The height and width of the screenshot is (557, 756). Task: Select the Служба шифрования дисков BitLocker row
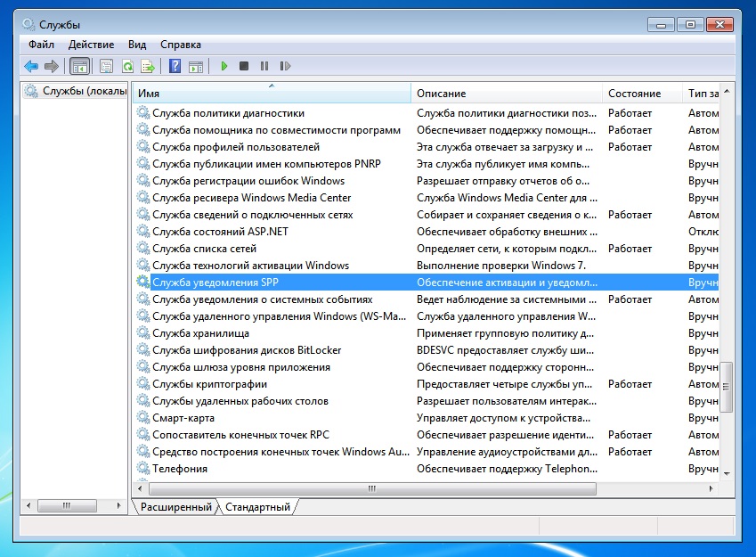pos(247,350)
